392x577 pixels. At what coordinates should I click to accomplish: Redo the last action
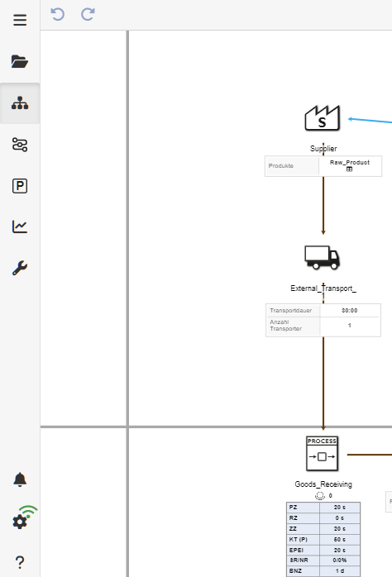tap(88, 14)
